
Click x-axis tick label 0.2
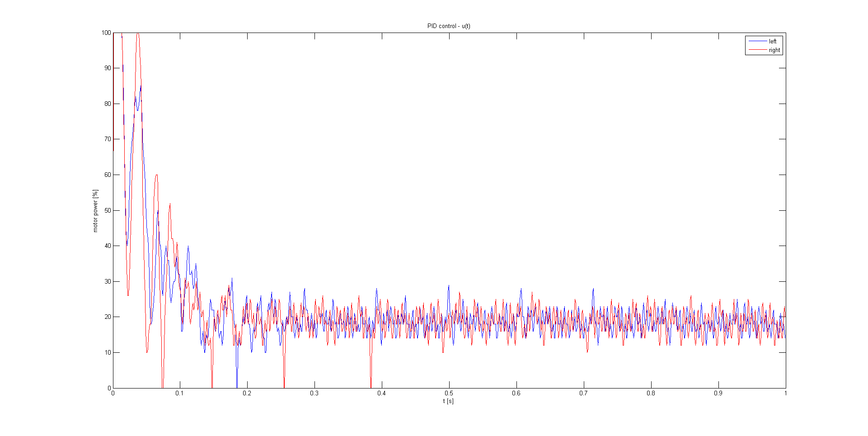(247, 393)
